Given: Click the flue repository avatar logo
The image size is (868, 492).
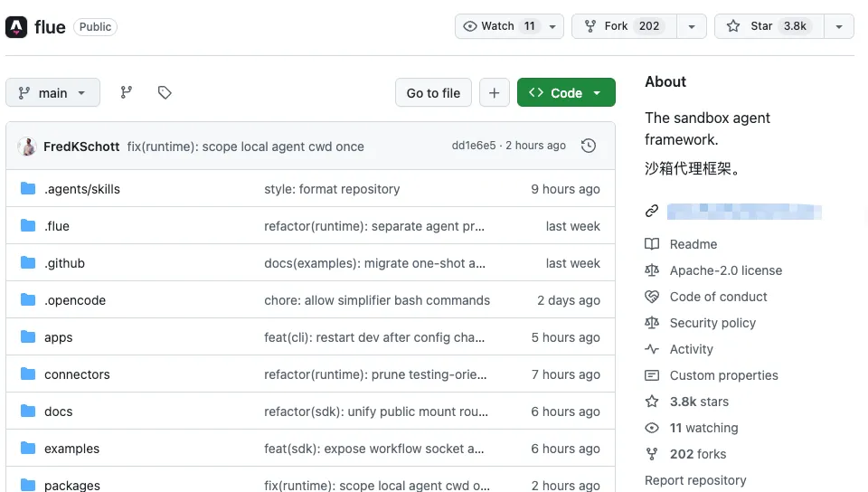Looking at the screenshot, I should [16, 27].
